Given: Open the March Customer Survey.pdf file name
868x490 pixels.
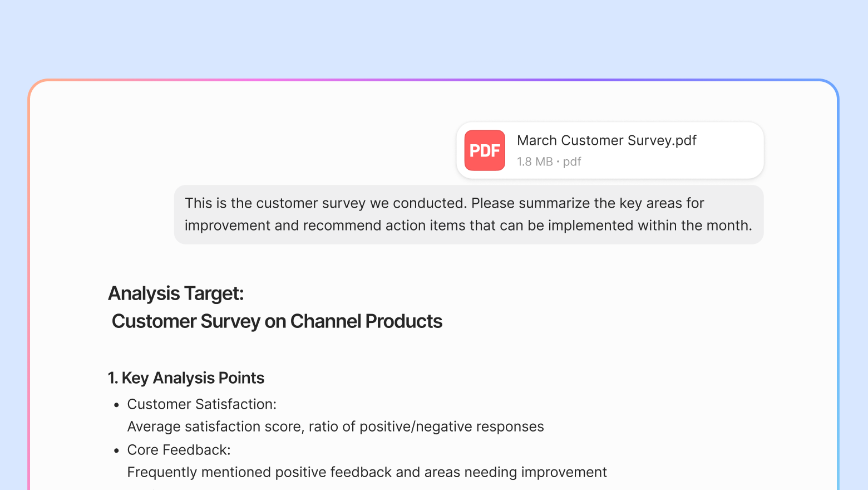Looking at the screenshot, I should 606,140.
